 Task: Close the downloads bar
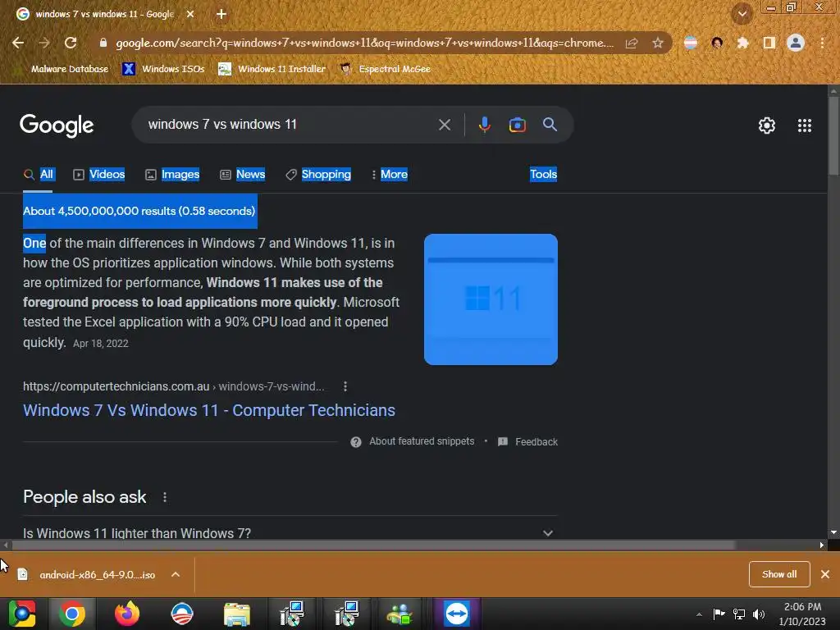pos(825,574)
